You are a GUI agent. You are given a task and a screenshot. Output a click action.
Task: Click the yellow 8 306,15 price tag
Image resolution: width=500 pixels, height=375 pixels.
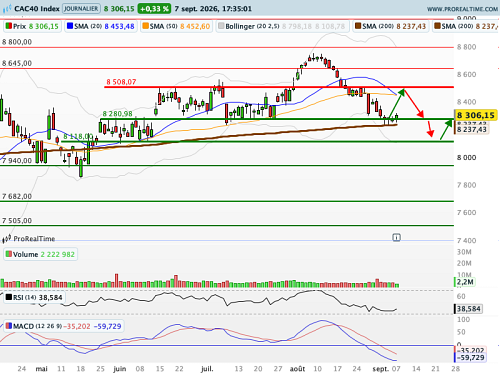476,115
